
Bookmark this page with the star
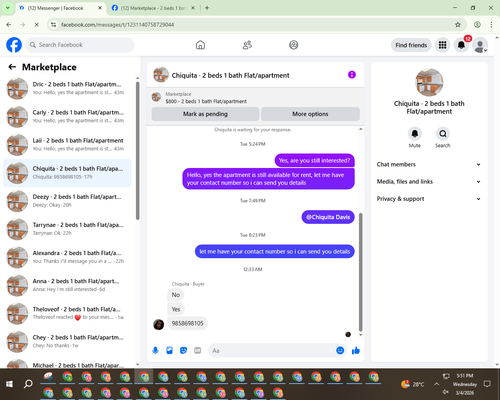[458, 24]
